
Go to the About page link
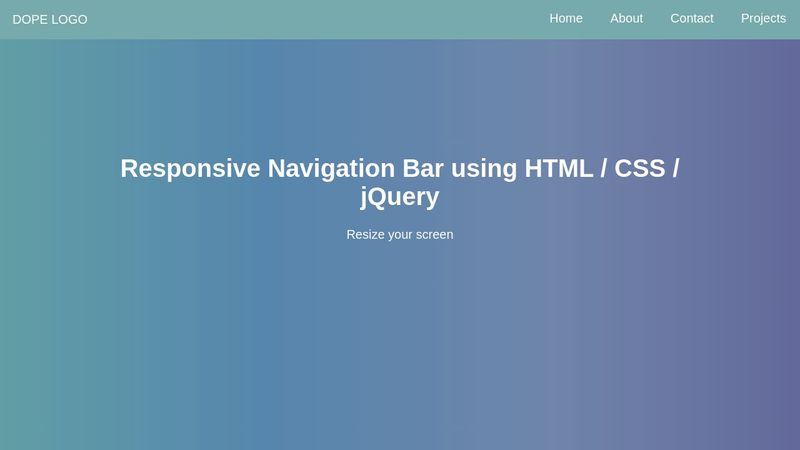pos(626,18)
